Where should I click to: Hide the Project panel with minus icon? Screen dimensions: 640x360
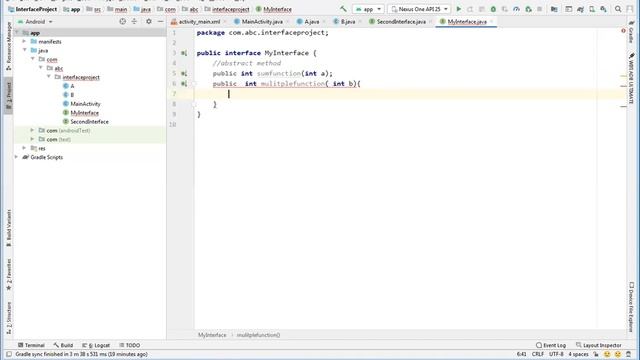tap(160, 21)
